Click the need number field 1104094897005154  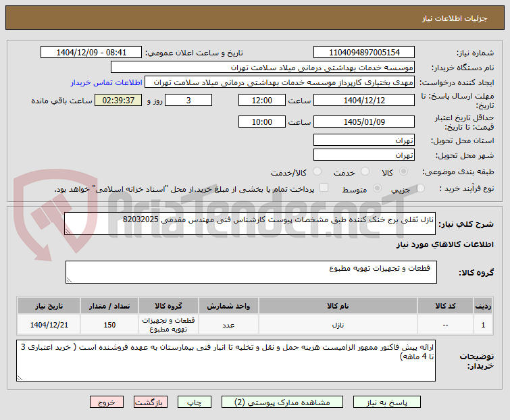(x=364, y=53)
